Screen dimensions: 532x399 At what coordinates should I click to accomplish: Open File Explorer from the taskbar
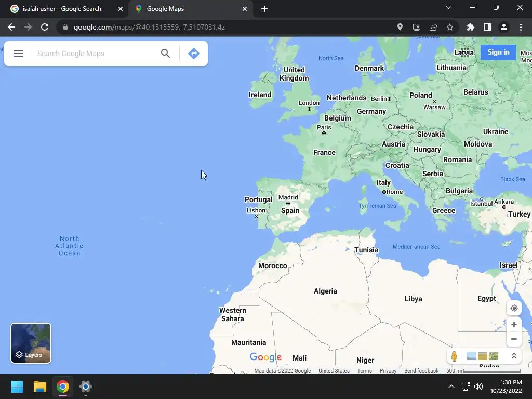[39, 387]
